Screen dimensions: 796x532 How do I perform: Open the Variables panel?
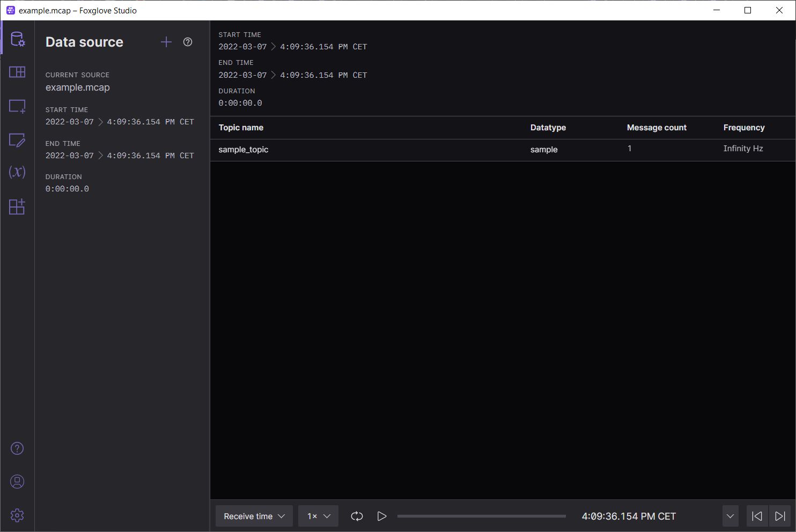[17, 173]
